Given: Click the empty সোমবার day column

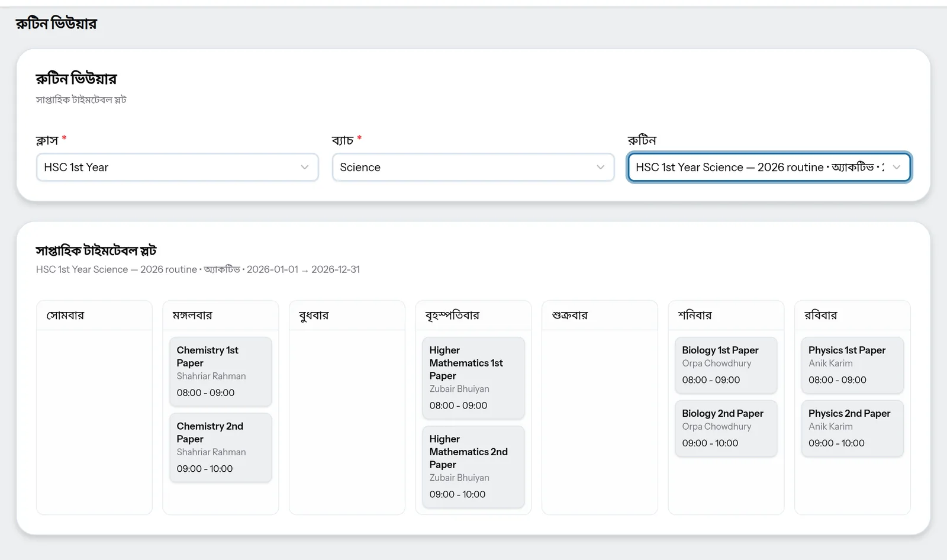Looking at the screenshot, I should pyautogui.click(x=94, y=421).
